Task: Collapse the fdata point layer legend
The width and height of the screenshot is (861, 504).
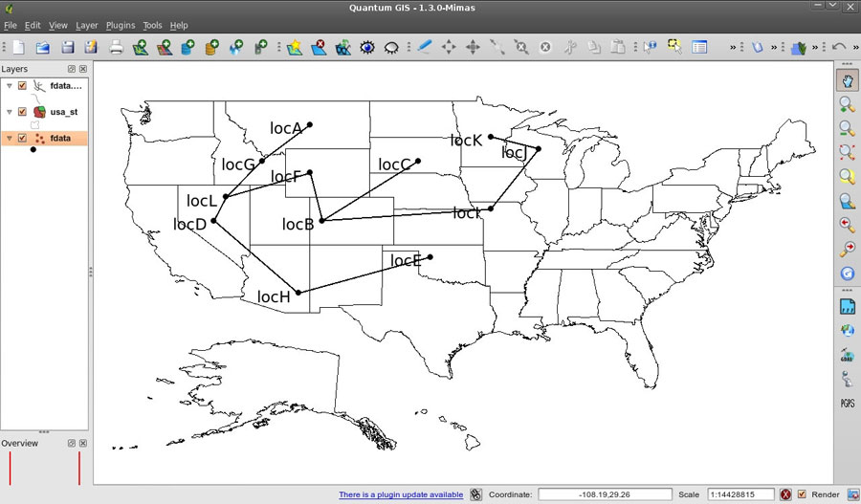Action: (10, 139)
